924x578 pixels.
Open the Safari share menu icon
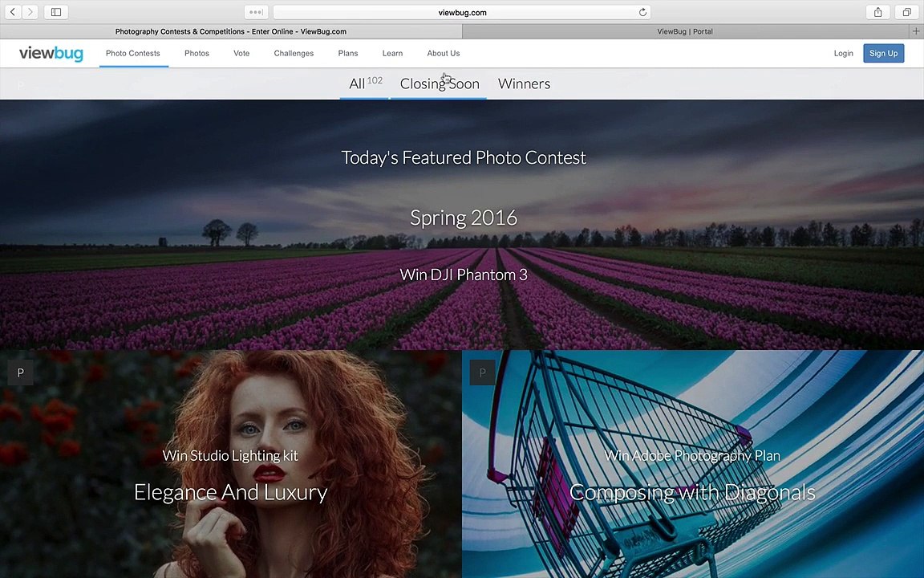(x=877, y=12)
